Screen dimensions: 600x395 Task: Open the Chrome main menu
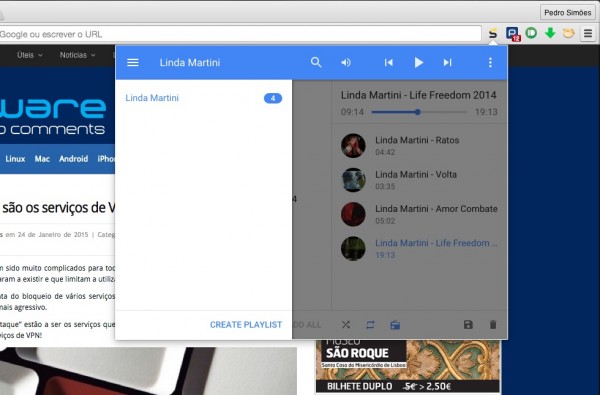click(x=588, y=34)
